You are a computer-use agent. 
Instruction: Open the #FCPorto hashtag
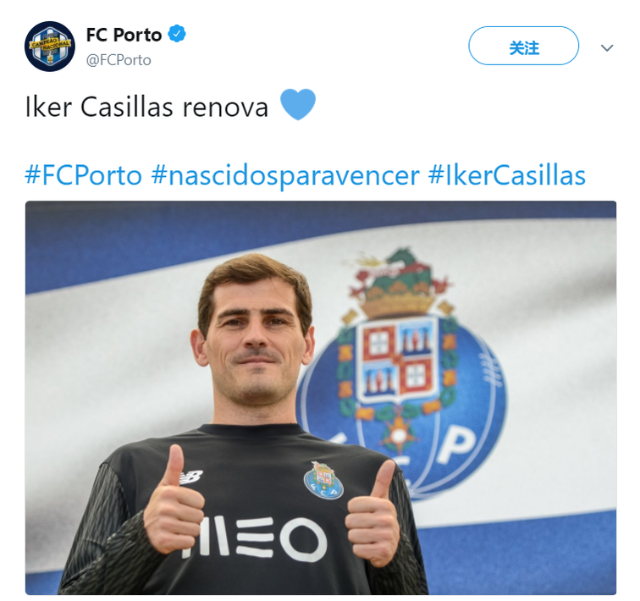click(83, 175)
